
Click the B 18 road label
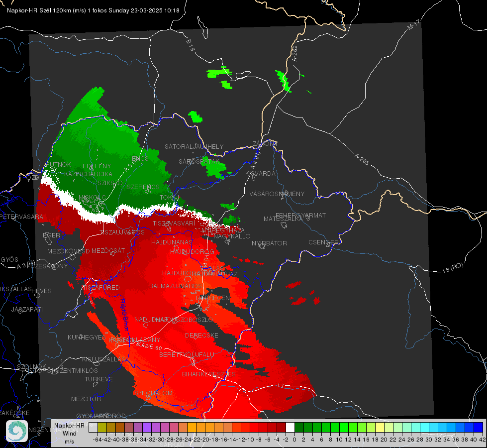190,45
